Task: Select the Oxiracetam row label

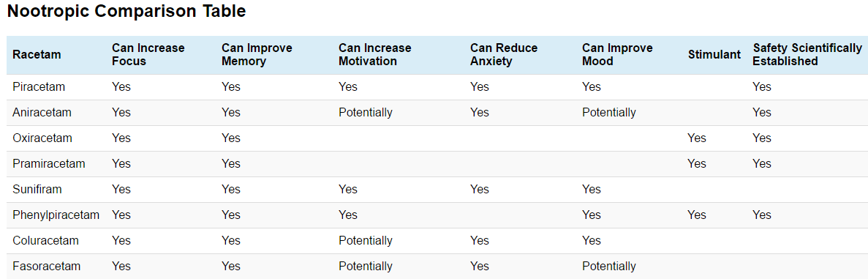Action: 42,138
